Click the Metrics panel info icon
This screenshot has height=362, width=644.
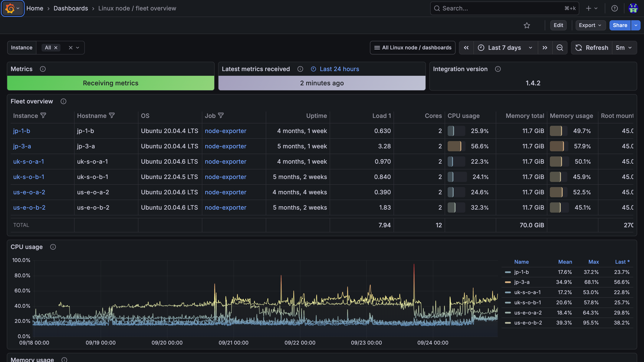pos(43,69)
